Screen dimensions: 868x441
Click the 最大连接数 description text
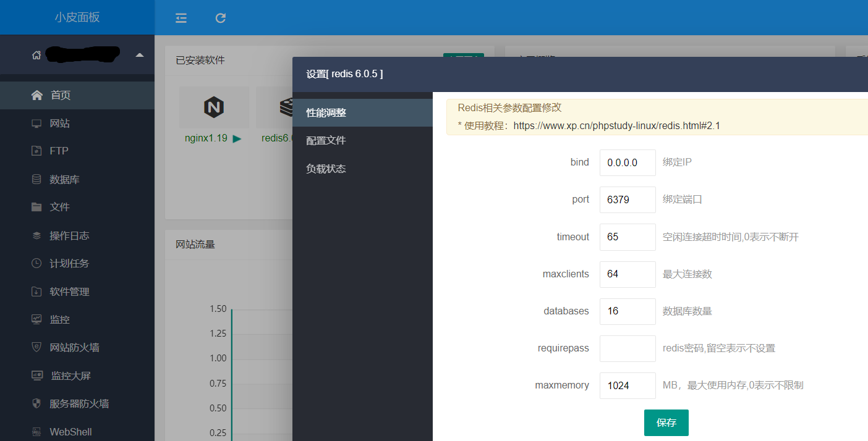[687, 274]
